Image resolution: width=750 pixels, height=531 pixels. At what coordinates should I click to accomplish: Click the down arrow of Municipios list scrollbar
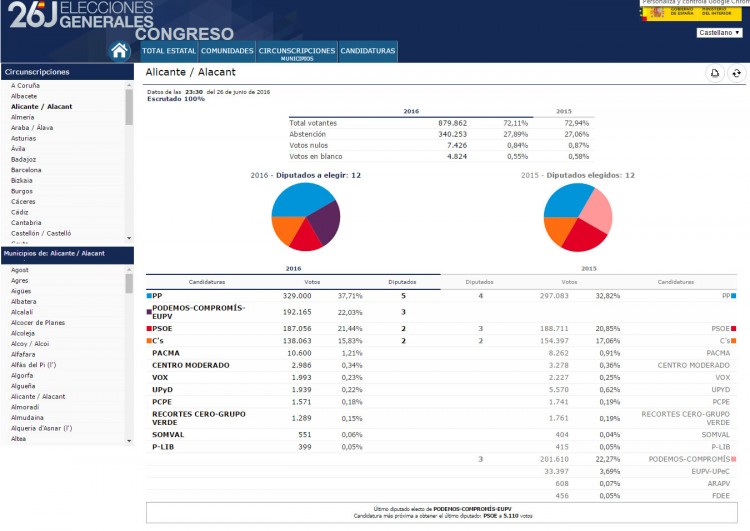(x=129, y=441)
